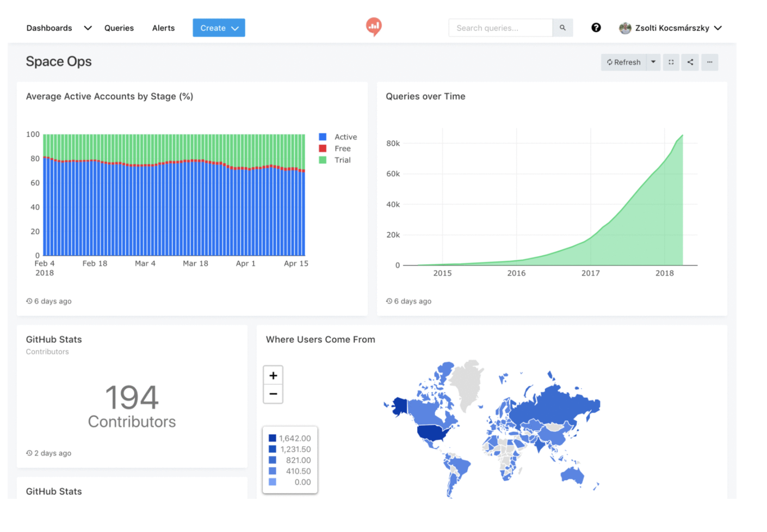This screenshot has width=767, height=532.
Task: Open the Queries menu item
Action: [x=119, y=28]
